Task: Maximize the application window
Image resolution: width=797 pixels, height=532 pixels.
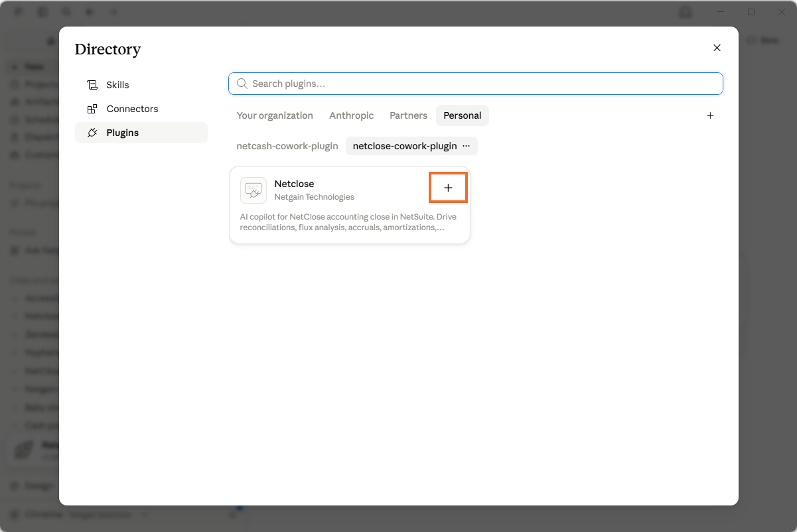Action: tap(751, 12)
